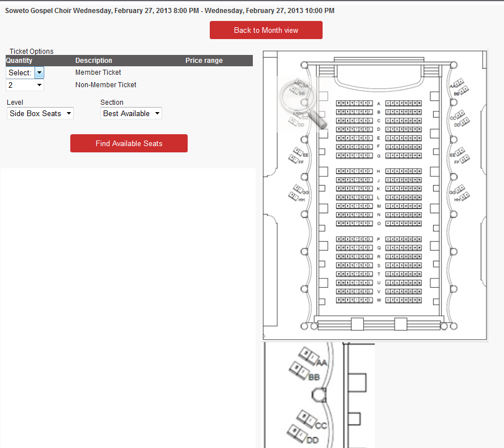Viewport: 504px width, 448px height.
Task: Open Non-Member Ticket quantity dropdown
Action: [25, 85]
